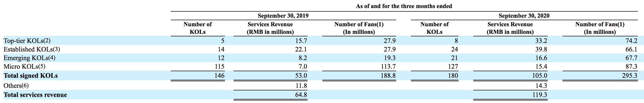Click Top-tier KOLs count '5' for 2019
The image size is (644, 103).
coord(223,41)
